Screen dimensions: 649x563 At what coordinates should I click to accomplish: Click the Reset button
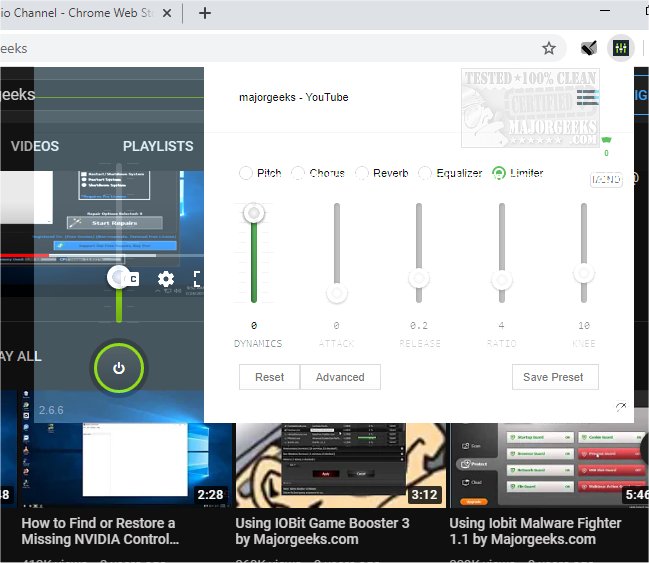pos(269,377)
